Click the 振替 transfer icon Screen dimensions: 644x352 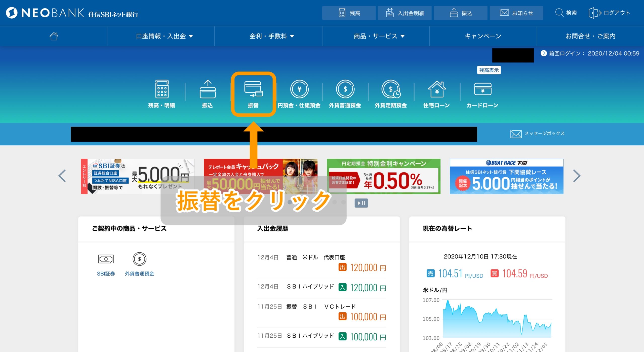tap(253, 94)
